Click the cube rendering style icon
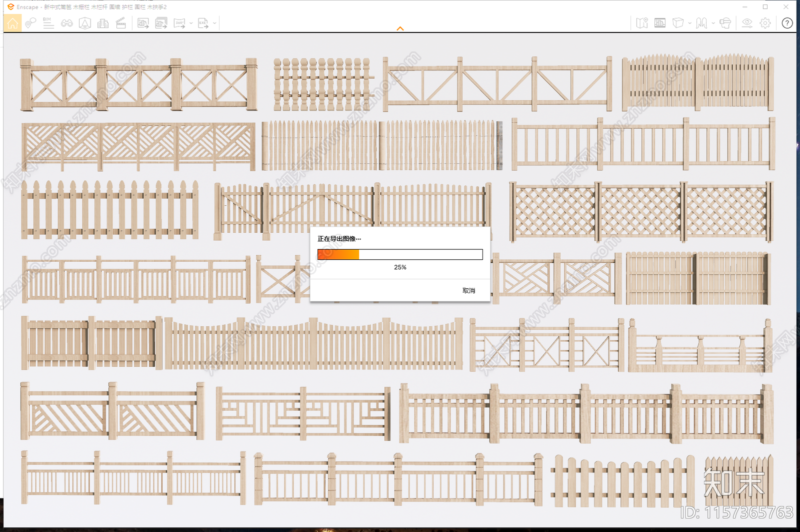800x532 pixels. point(678,23)
